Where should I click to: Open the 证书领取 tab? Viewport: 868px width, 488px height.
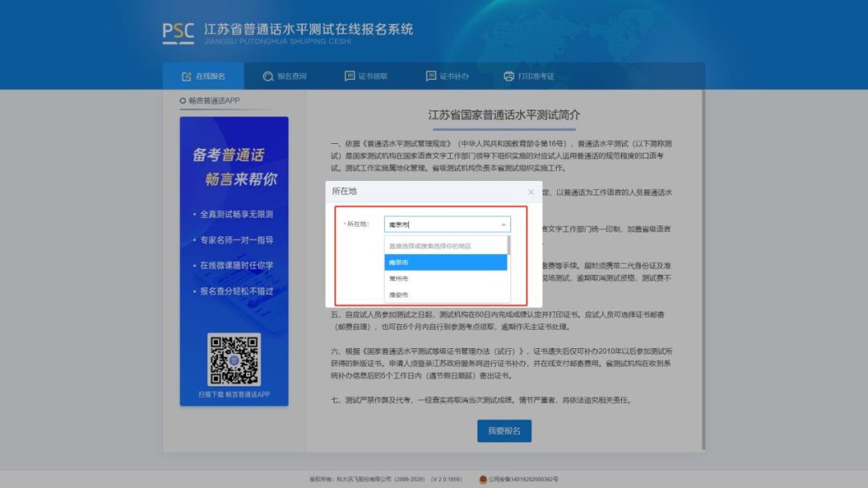point(366,76)
